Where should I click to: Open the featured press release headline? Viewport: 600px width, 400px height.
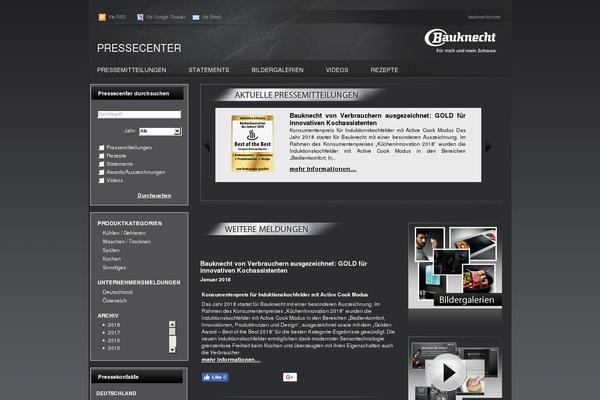click(377, 119)
